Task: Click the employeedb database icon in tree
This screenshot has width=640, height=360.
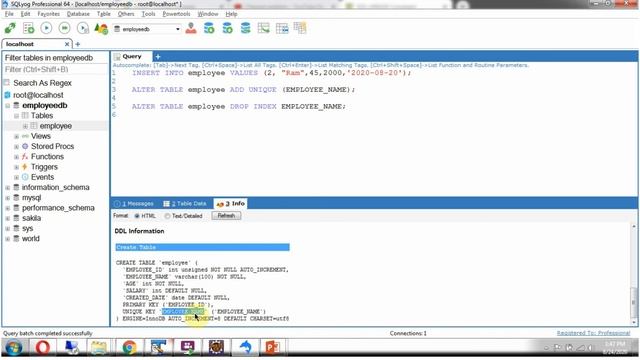Action: [16, 105]
